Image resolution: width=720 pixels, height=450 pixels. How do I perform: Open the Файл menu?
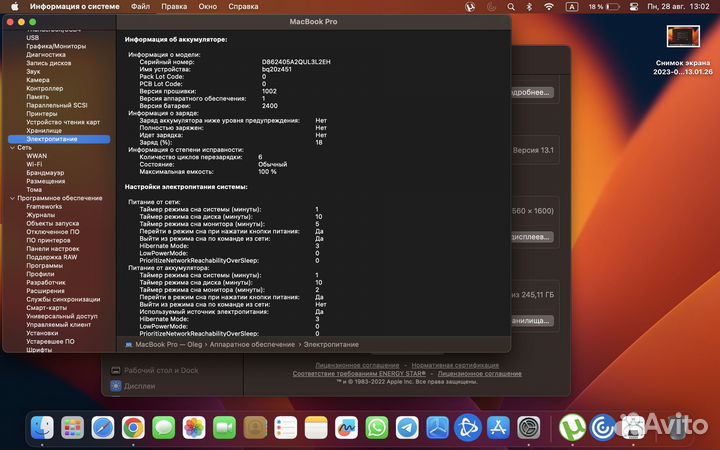[140, 7]
